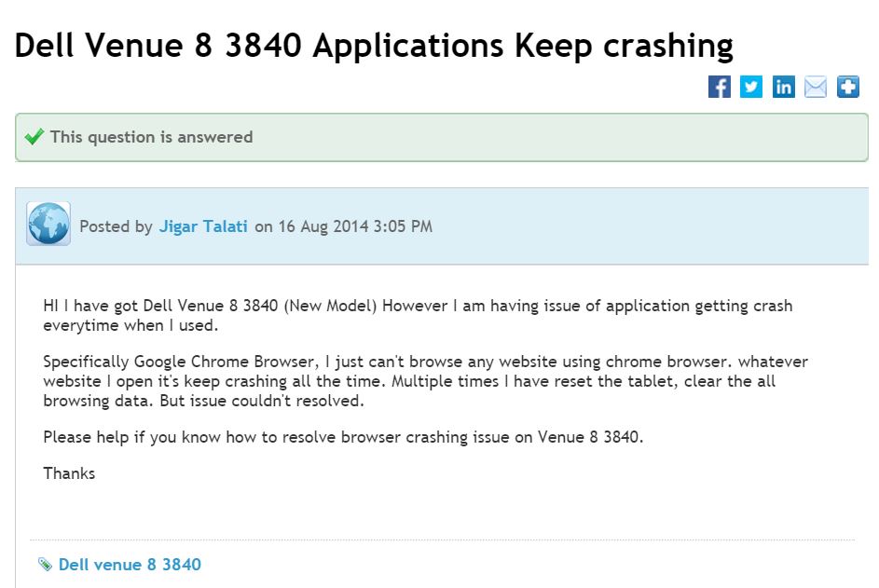Open more sharing options plus icon
The image size is (879, 588).
coord(848,87)
